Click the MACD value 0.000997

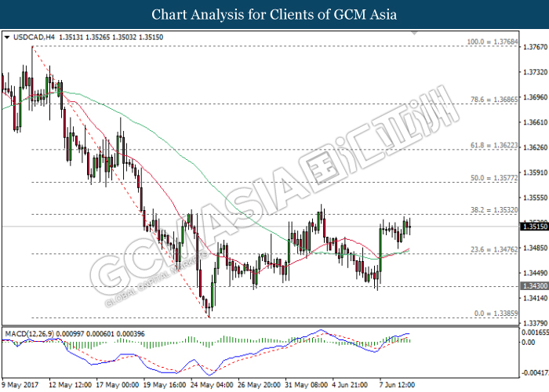70,334
